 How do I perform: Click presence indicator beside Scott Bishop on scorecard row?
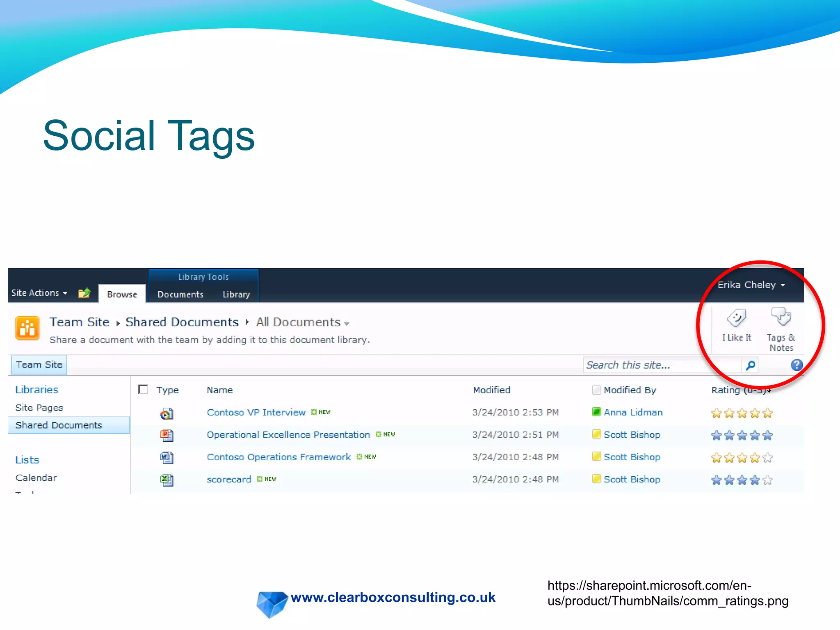(596, 479)
